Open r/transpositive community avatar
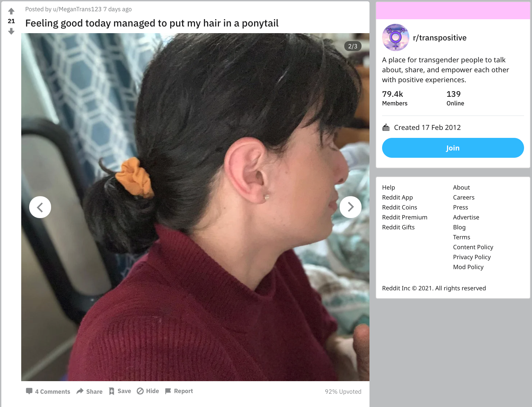The width and height of the screenshot is (532, 407). pos(396,37)
